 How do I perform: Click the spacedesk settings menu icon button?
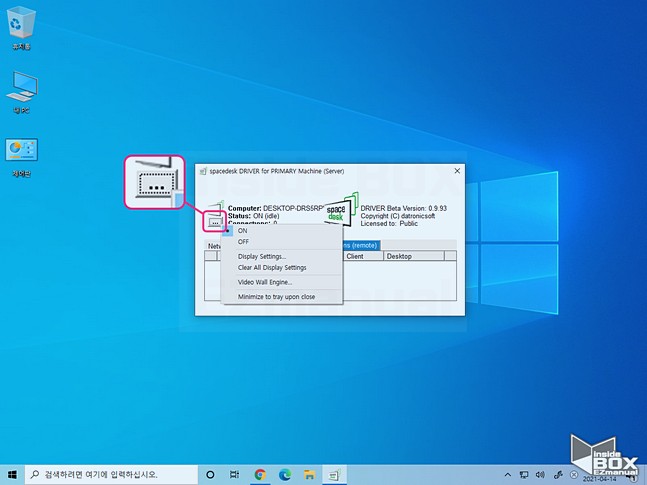(215, 222)
